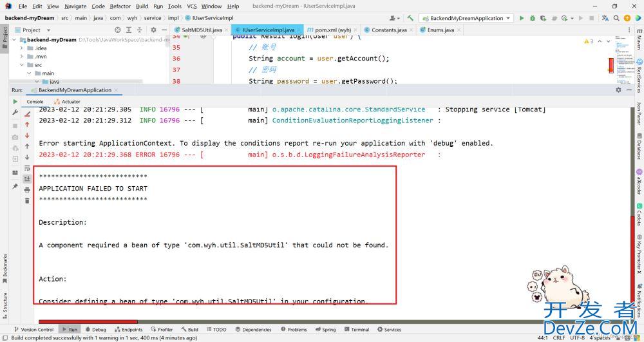Image resolution: width=644 pixels, height=342 pixels.
Task: Toggle soft-wrap in console toolbar
Action: point(27,168)
